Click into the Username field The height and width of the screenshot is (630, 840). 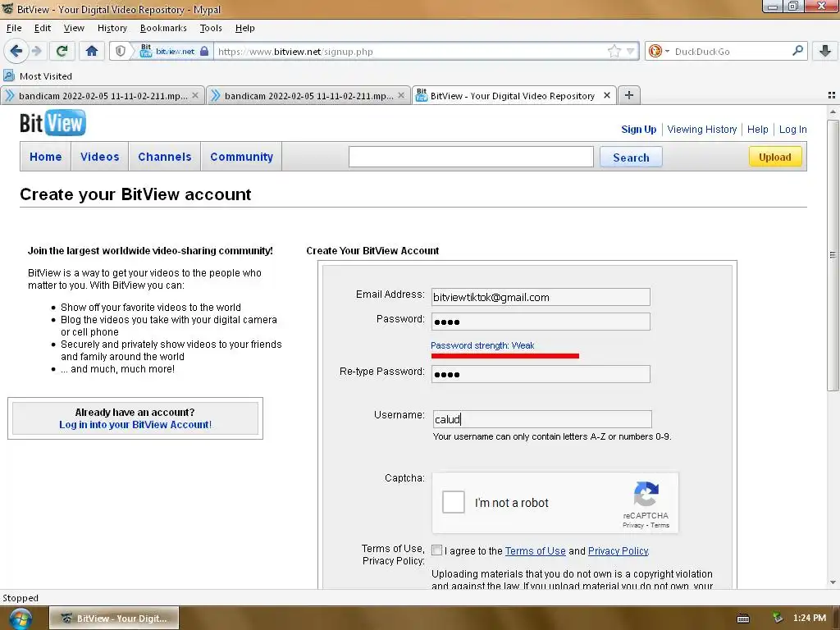[542, 419]
